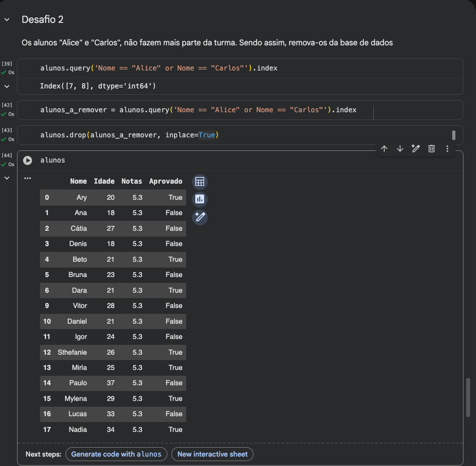Move the cell down with arrow icon
Viewport: 476px width, 466px height.
coord(400,149)
